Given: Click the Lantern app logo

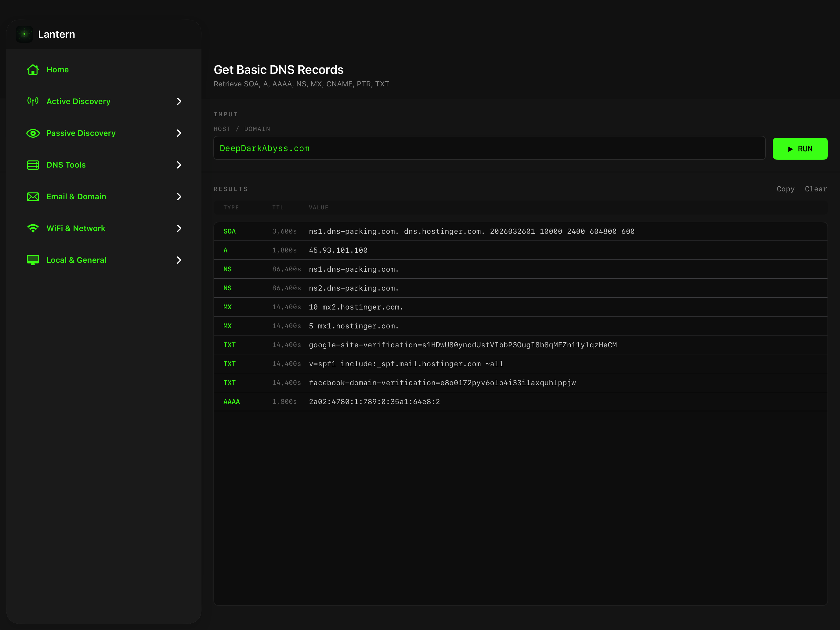Looking at the screenshot, I should click(x=24, y=34).
